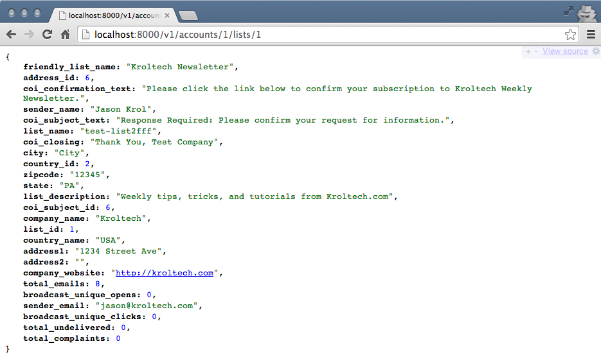Click the address2 key
Screen dimensions: 601x364
[44, 262]
